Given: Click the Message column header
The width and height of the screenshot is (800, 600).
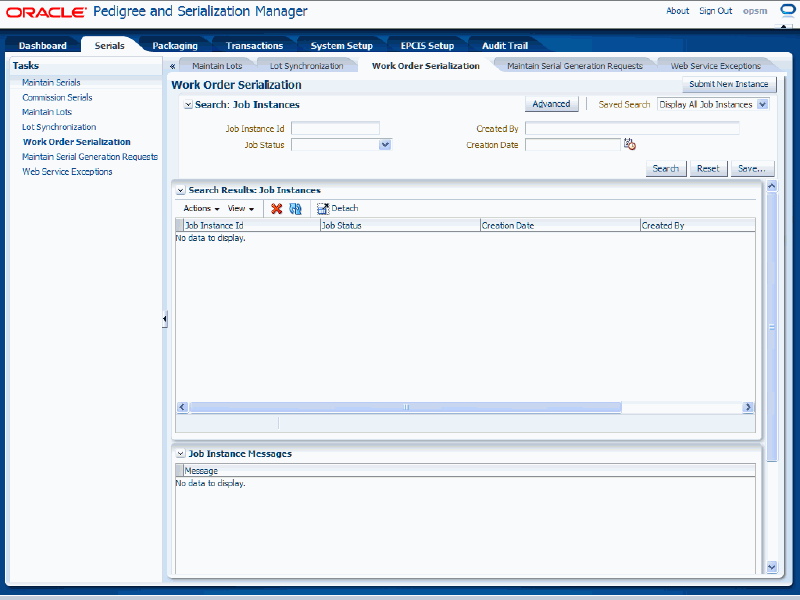Looking at the screenshot, I should [x=469, y=470].
